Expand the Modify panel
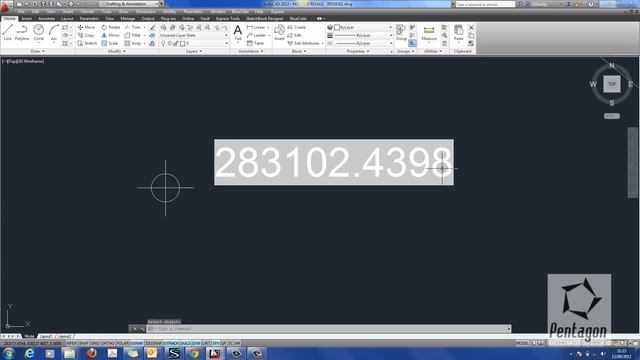This screenshot has height=360, width=640. (x=117, y=51)
